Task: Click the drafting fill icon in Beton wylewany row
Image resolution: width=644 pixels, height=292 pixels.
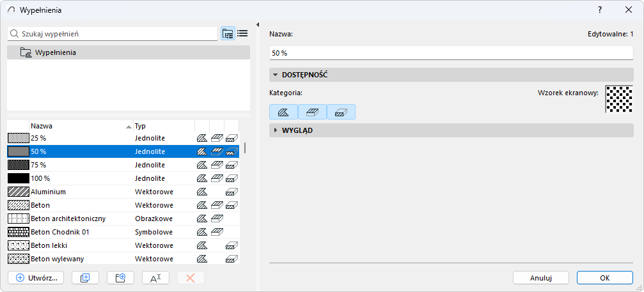Action: click(201, 259)
